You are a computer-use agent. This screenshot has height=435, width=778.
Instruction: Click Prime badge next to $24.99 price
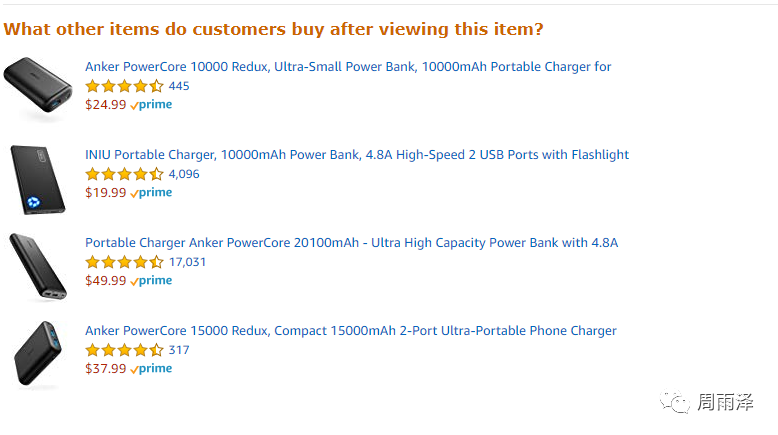152,105
